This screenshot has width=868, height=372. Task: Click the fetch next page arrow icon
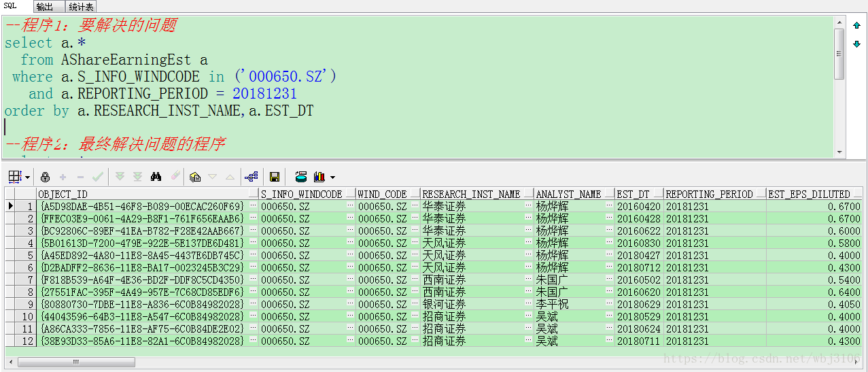(x=120, y=177)
